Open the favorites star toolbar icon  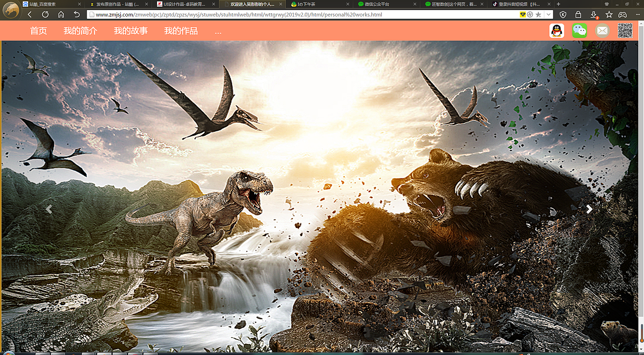[609, 15]
